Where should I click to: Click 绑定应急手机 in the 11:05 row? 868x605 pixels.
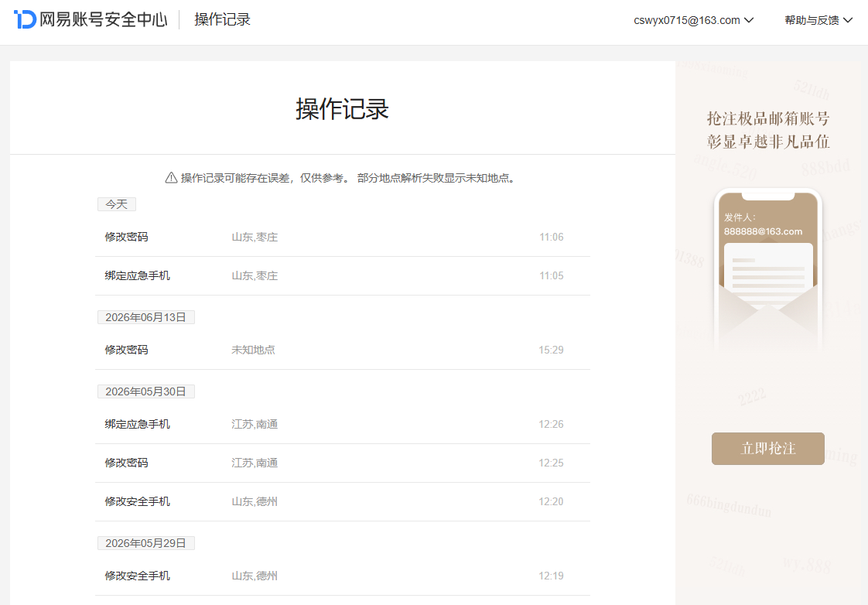137,275
